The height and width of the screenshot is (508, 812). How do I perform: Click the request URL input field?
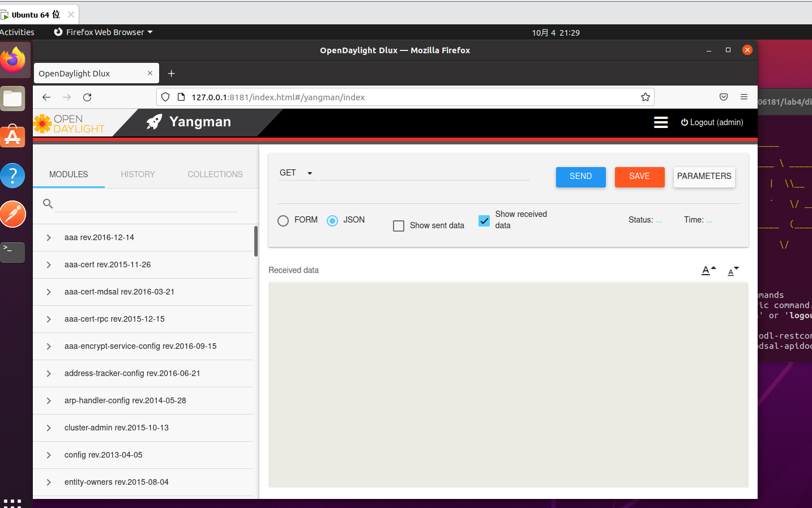[425, 173]
